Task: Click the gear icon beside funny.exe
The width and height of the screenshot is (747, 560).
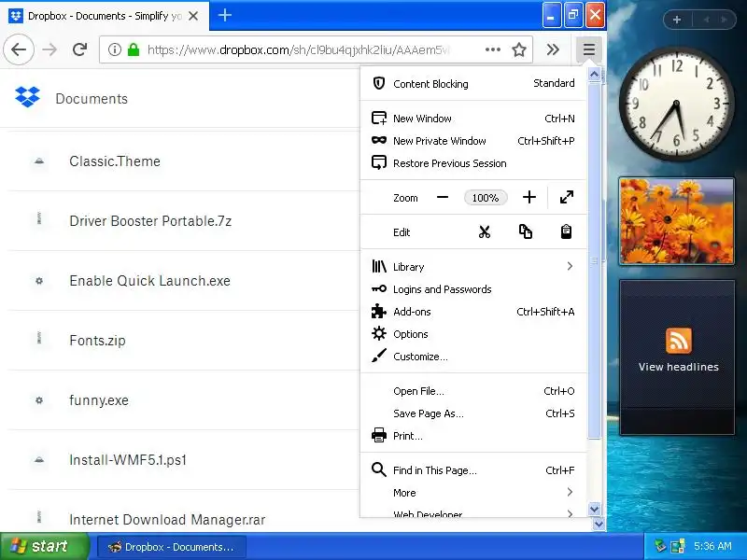Action: [x=39, y=400]
